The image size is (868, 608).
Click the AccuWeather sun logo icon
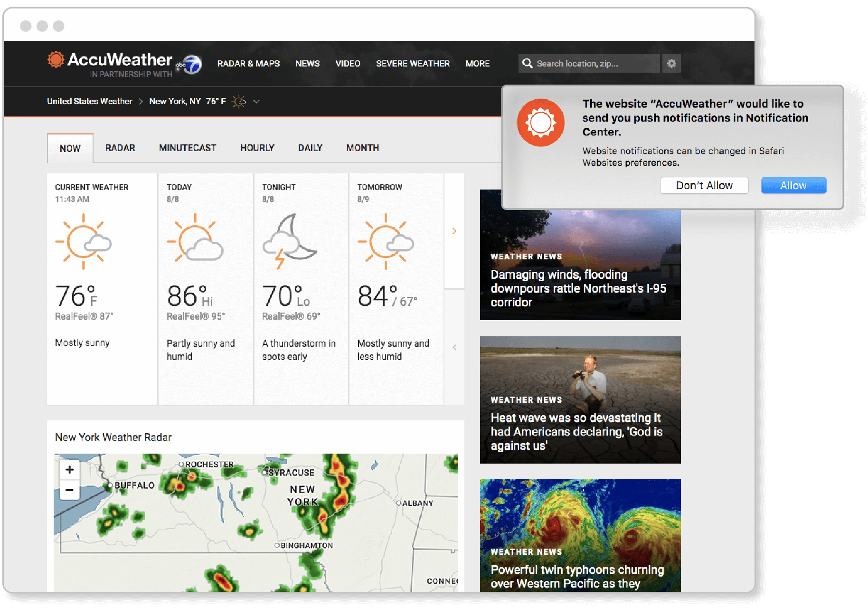coord(56,59)
